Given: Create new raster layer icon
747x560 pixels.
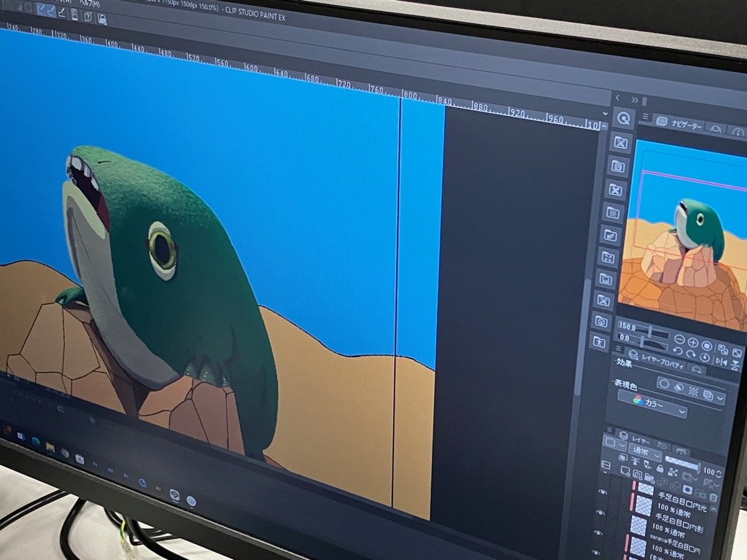Looking at the screenshot, I should tap(624, 470).
